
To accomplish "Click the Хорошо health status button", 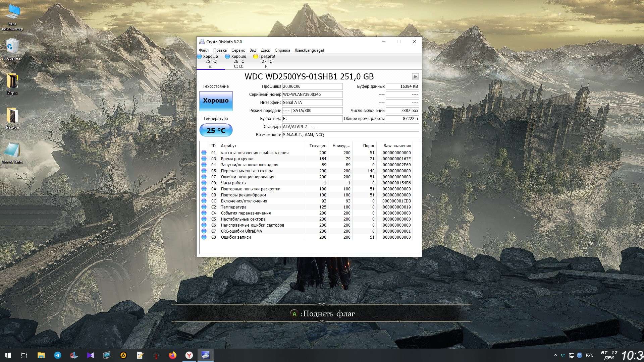I will coord(216,101).
